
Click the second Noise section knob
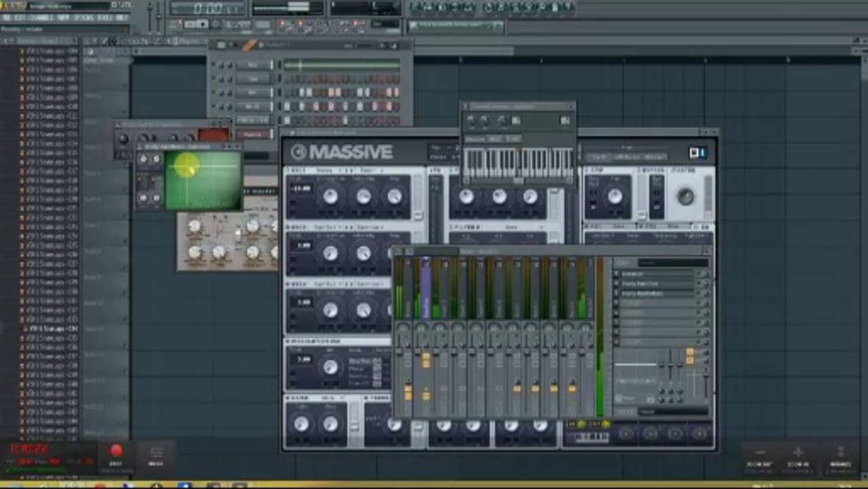331,424
